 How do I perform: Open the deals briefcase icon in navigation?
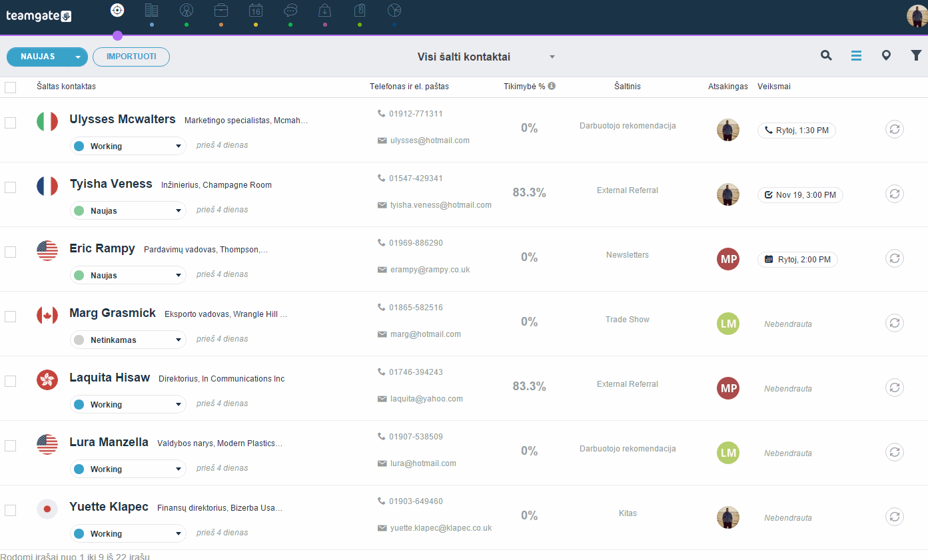(x=221, y=10)
